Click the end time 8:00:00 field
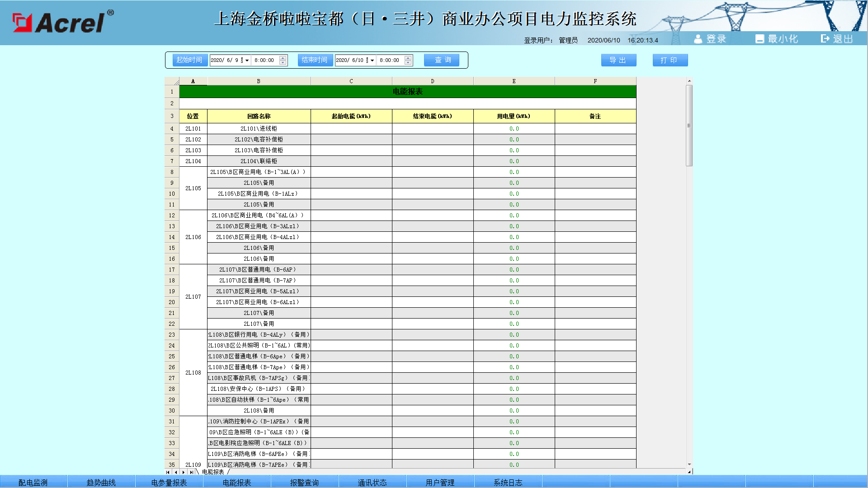This screenshot has height=488, width=868. (391, 60)
